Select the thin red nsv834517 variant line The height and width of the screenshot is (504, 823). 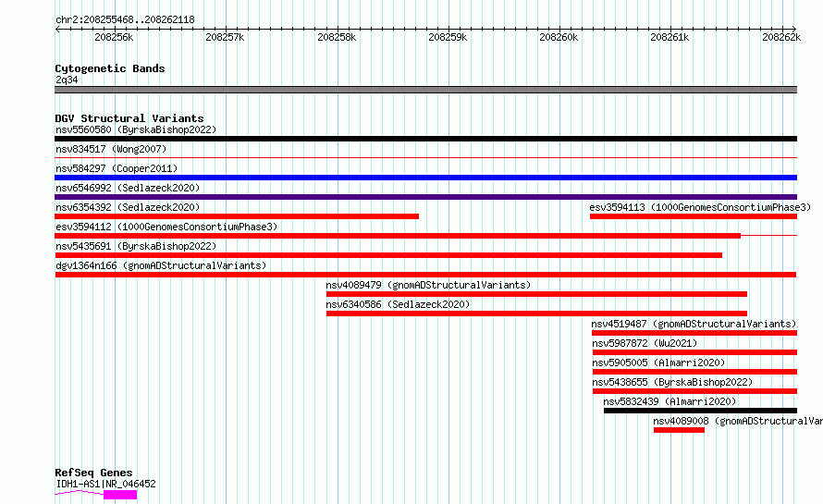[425, 157]
